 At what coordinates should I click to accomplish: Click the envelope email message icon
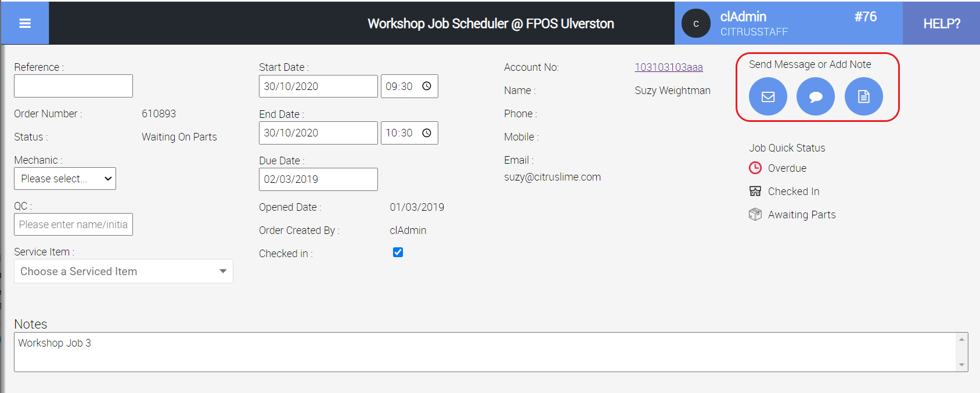click(x=768, y=96)
